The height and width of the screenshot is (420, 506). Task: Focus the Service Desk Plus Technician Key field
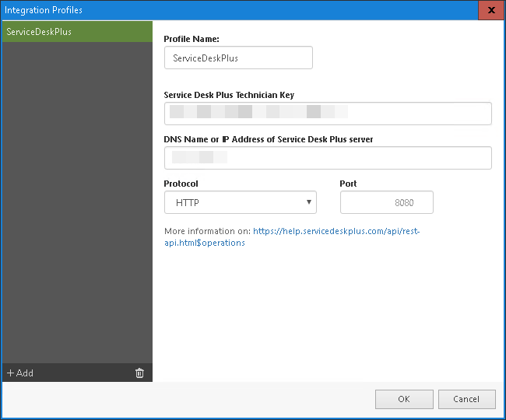(x=328, y=114)
